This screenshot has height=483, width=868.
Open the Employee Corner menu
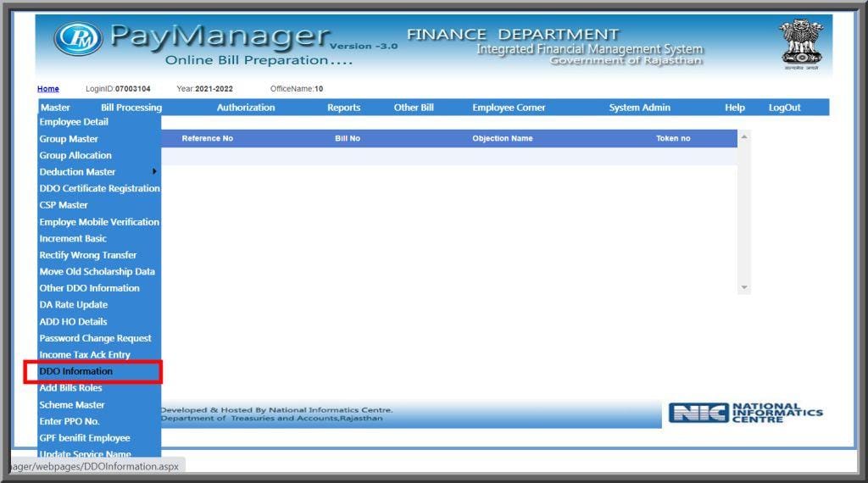(x=509, y=108)
